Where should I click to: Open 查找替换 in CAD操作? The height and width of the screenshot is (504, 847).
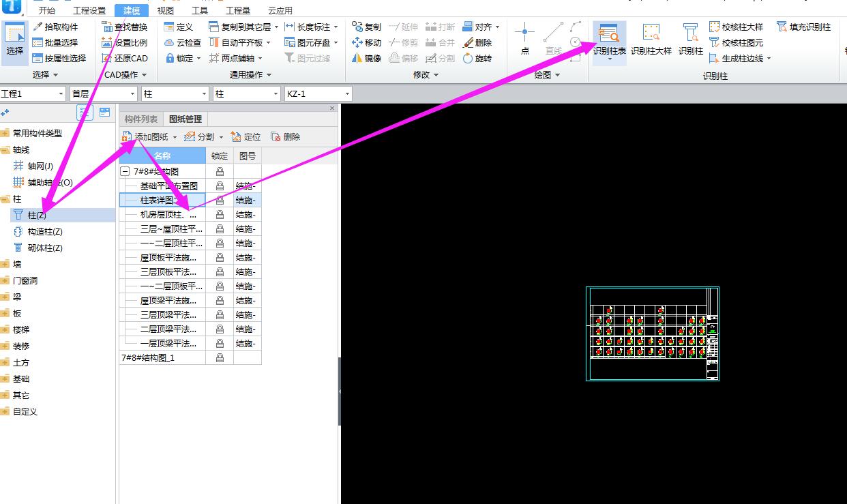pyautogui.click(x=124, y=27)
